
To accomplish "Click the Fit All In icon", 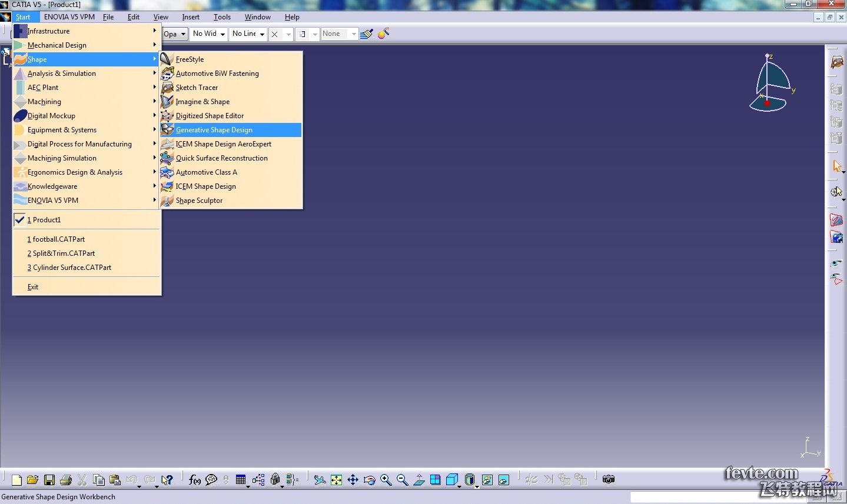I will (x=336, y=480).
